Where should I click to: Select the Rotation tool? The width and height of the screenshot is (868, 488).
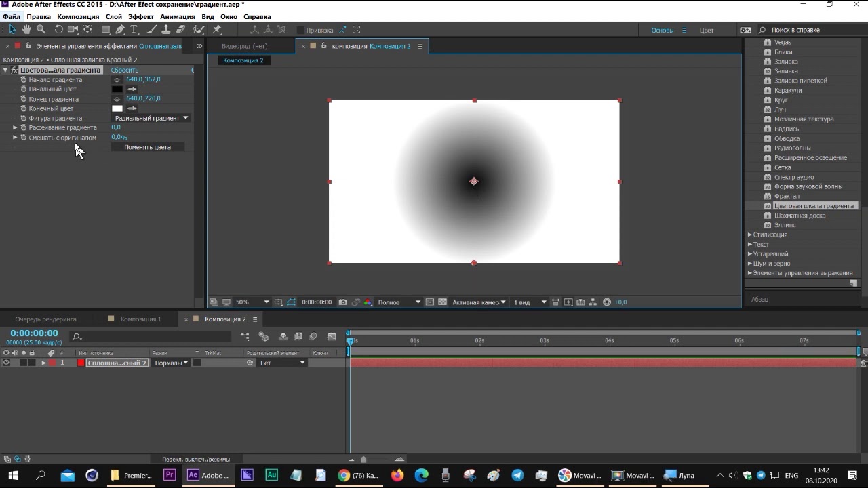pos(59,29)
